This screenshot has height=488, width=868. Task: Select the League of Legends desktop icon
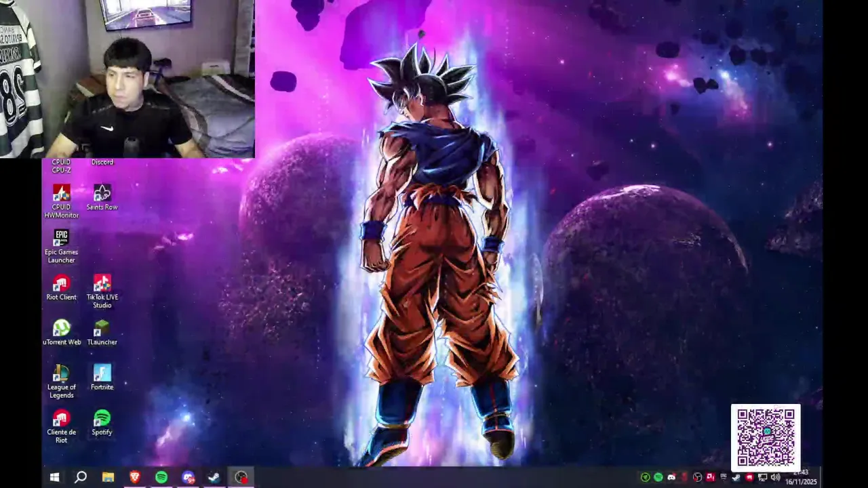[x=61, y=382]
